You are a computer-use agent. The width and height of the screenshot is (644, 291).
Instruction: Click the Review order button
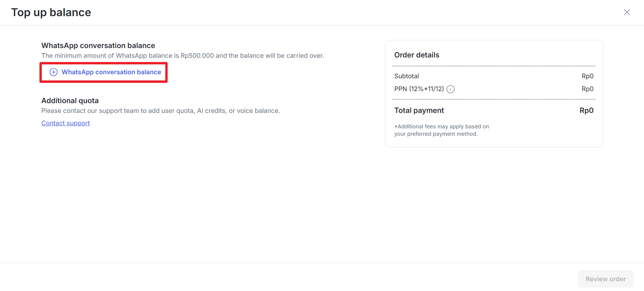click(606, 279)
